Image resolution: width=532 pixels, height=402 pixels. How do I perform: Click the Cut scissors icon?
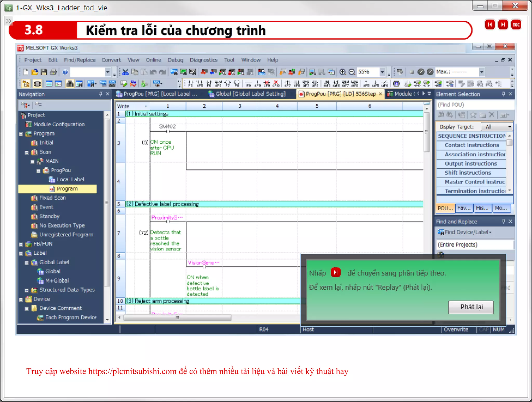[x=125, y=72]
